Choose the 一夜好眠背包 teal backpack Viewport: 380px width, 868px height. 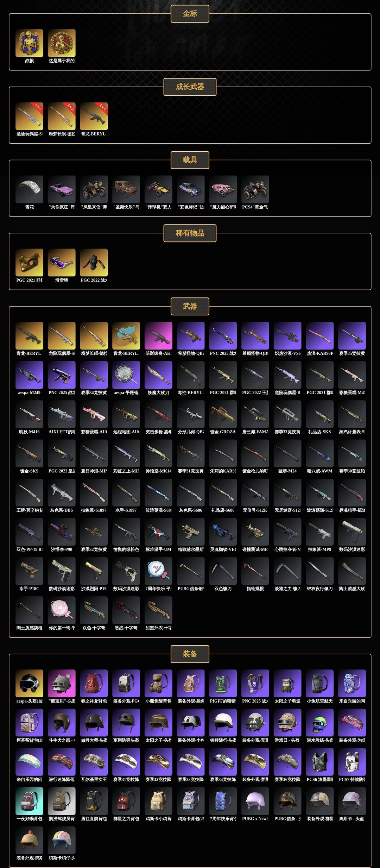click(x=29, y=801)
